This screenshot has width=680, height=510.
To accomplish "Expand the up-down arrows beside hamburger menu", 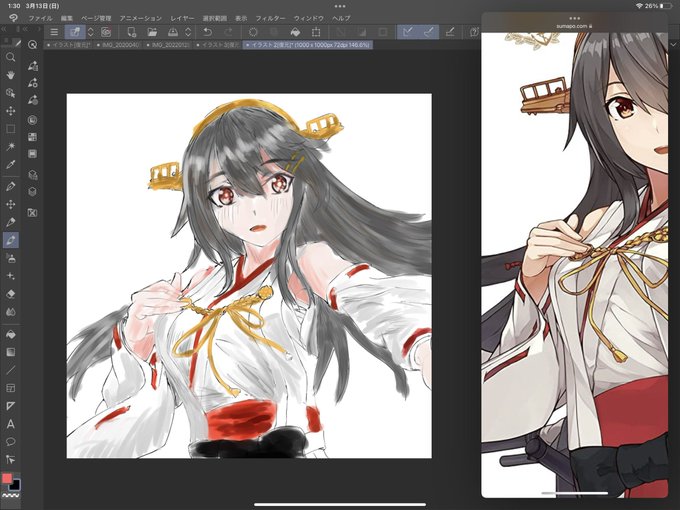I will pyautogui.click(x=91, y=32).
